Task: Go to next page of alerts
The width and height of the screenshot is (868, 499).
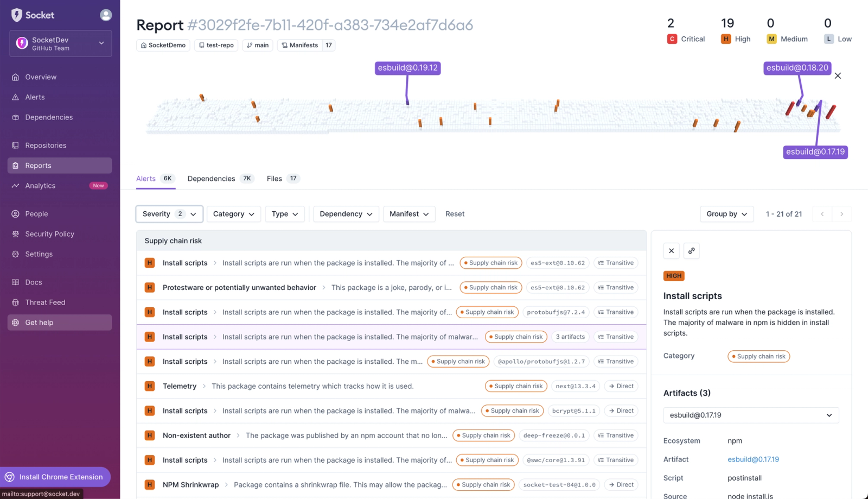Action: click(841, 214)
